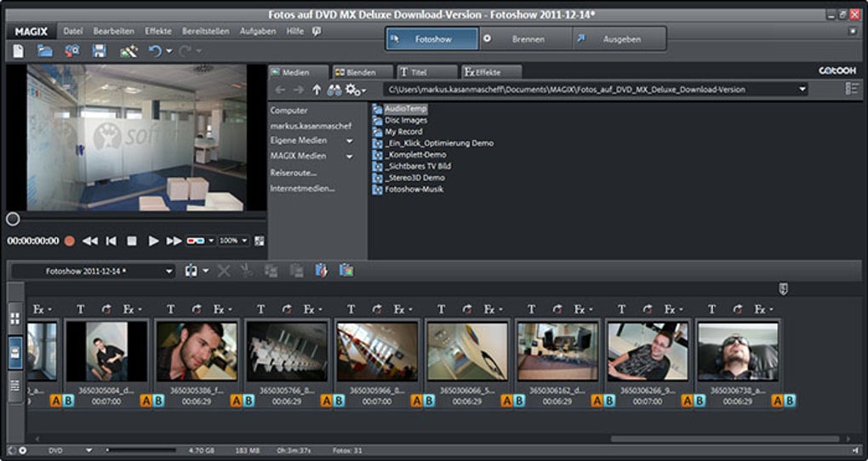This screenshot has width=868, height=461.
Task: Open the Fotoshow 2011-12-14 name dropdown
Action: click(168, 271)
